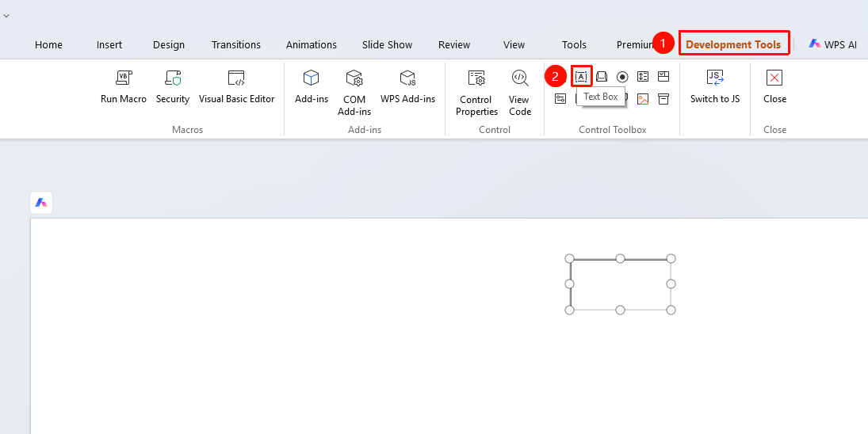Click View Code
The image size is (868, 434).
coord(520,93)
